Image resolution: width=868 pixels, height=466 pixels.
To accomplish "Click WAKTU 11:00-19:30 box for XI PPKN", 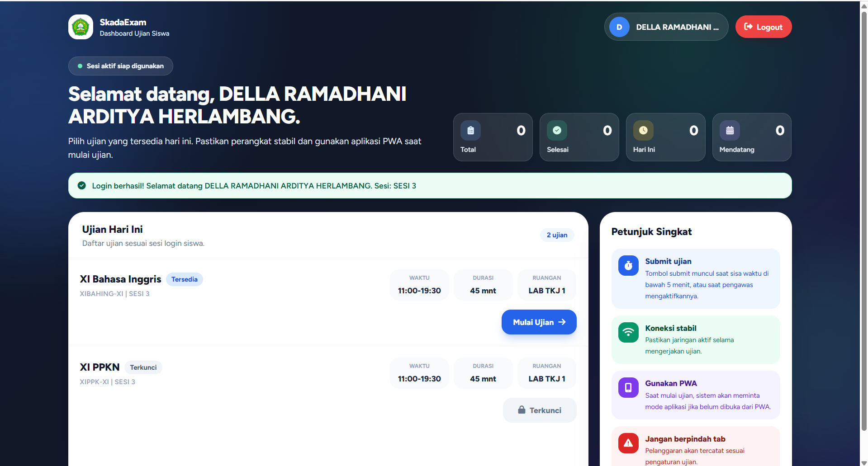I will pos(420,373).
